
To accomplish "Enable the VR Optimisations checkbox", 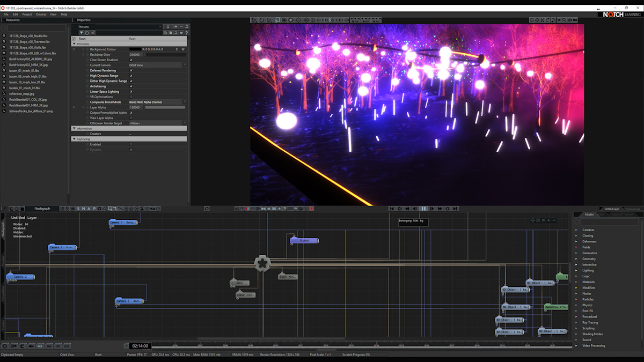I will (131, 97).
